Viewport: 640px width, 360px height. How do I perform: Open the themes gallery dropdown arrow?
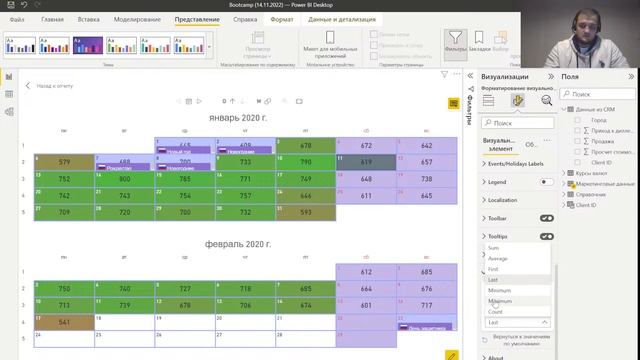pyautogui.click(x=209, y=47)
